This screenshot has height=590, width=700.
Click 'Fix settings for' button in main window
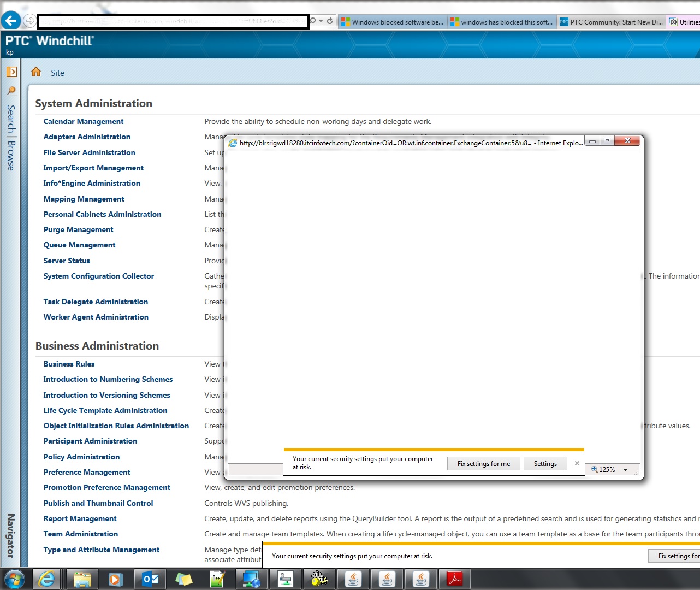pos(675,556)
